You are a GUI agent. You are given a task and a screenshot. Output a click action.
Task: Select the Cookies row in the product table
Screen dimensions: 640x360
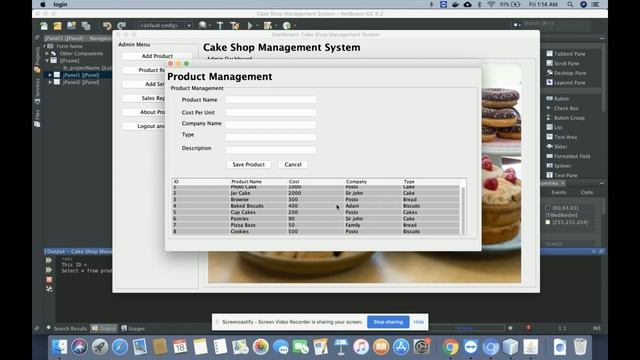pyautogui.click(x=316, y=231)
